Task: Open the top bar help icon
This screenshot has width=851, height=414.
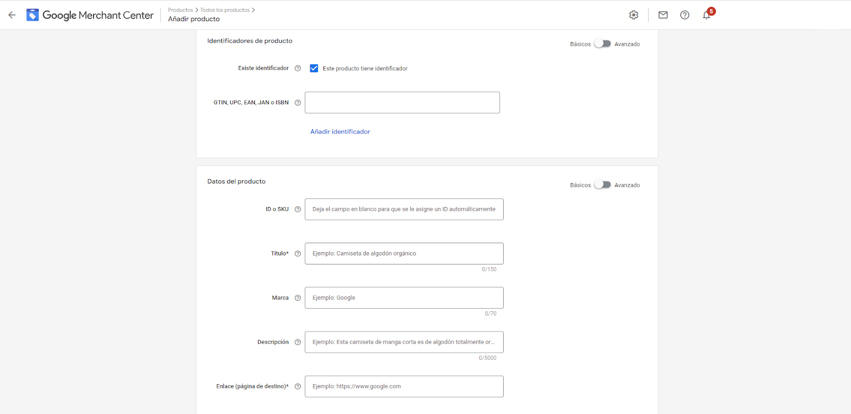Action: pyautogui.click(x=685, y=15)
